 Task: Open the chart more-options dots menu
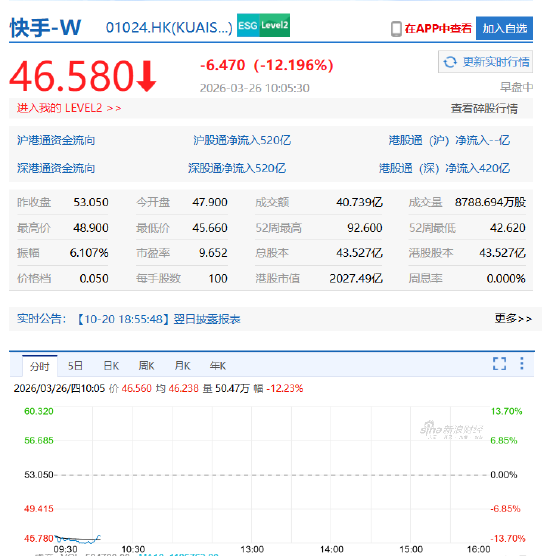click(x=522, y=363)
